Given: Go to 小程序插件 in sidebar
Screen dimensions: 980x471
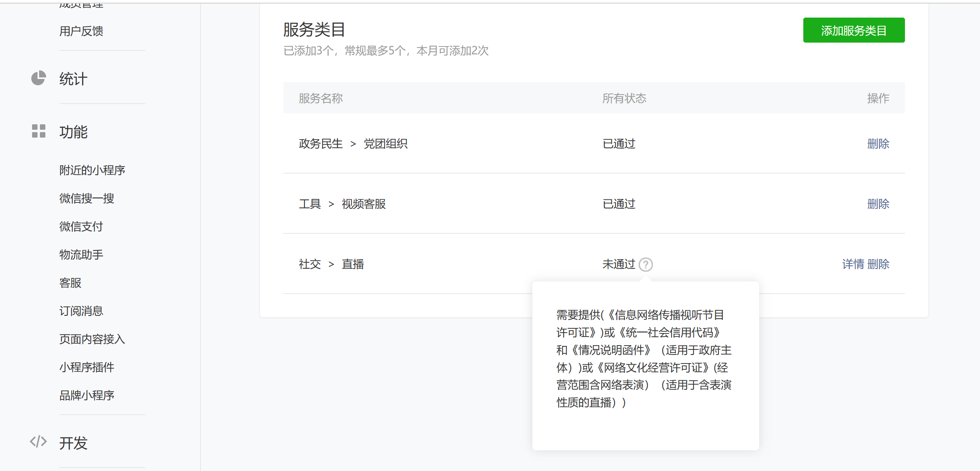Looking at the screenshot, I should click(87, 367).
